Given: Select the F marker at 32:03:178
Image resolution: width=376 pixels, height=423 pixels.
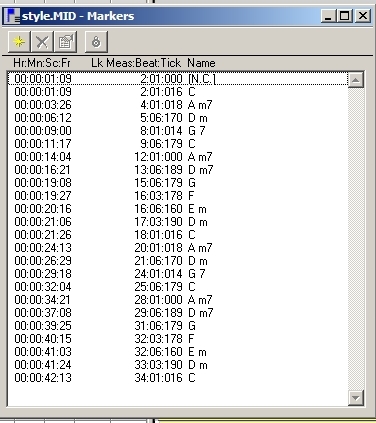Looking at the screenshot, I should 178,339.
